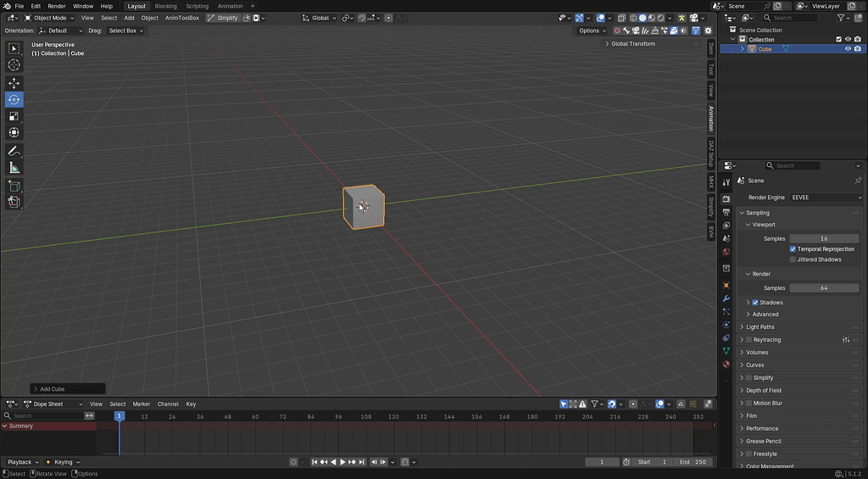Image resolution: width=868 pixels, height=479 pixels.
Task: Enable the Jittered Shadows checkbox
Action: (793, 259)
